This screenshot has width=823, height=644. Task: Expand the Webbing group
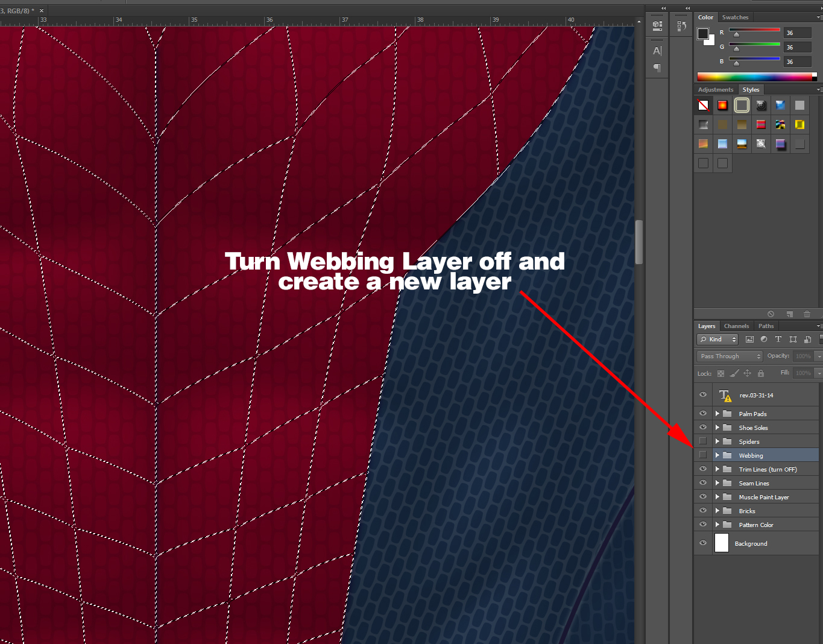click(x=717, y=455)
